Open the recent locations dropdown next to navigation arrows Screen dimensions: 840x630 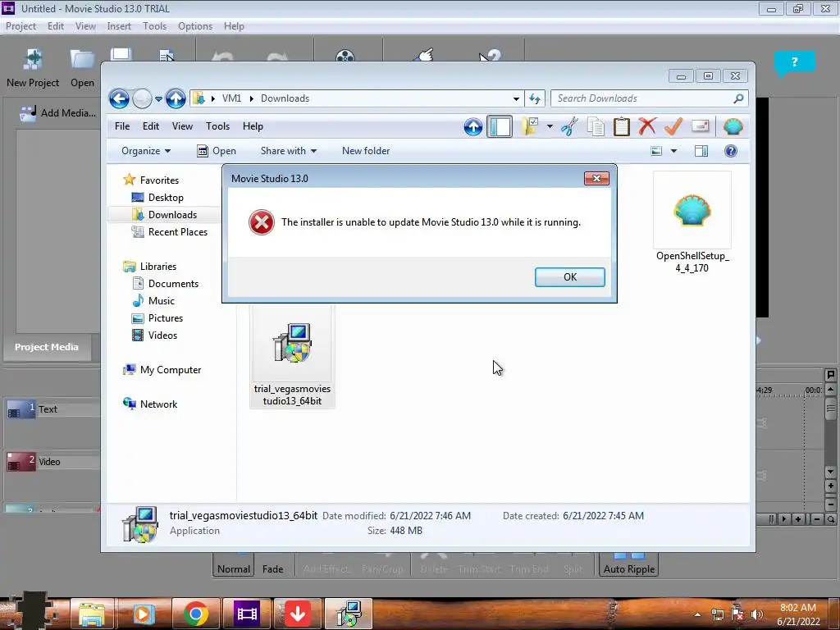(158, 99)
